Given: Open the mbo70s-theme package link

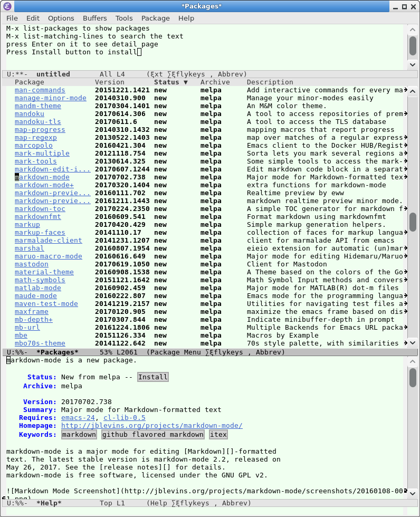Looking at the screenshot, I should 40,343.
